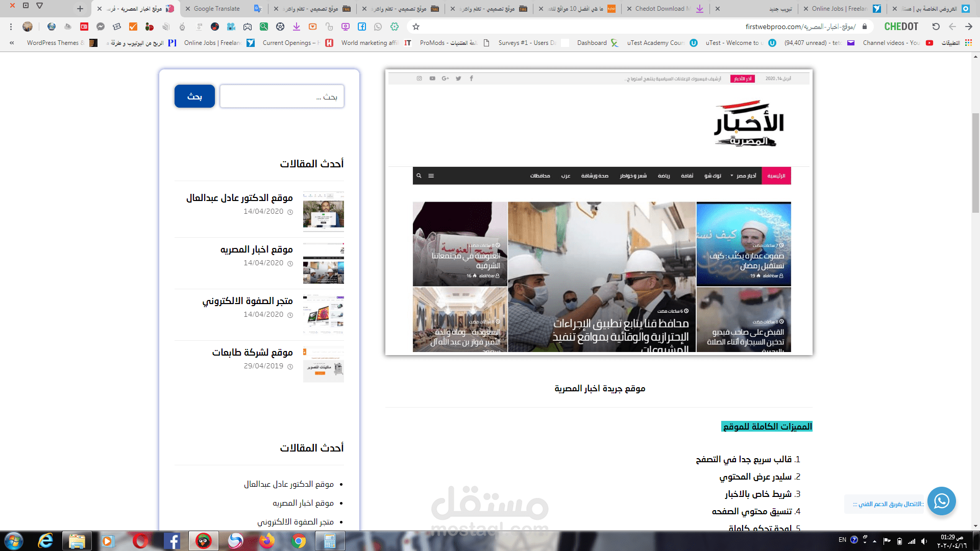
Task: Open a new tab with the plus button
Action: [80, 9]
